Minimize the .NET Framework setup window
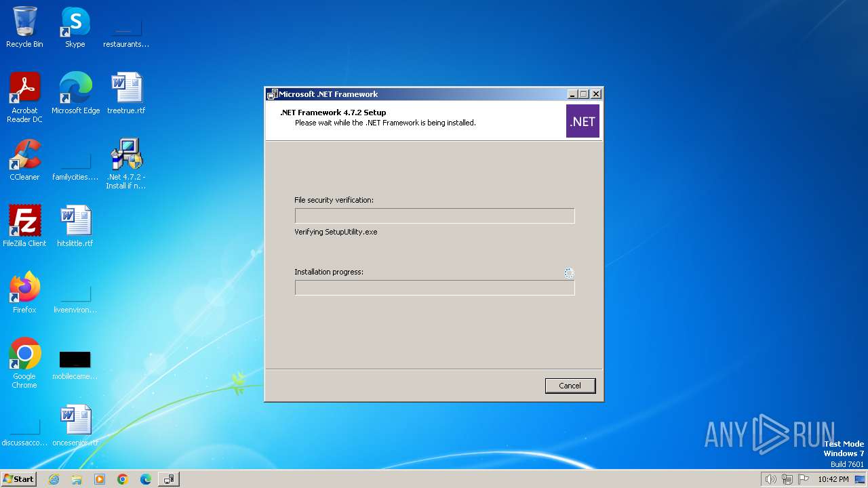Viewport: 868px width, 488px height. (x=572, y=94)
